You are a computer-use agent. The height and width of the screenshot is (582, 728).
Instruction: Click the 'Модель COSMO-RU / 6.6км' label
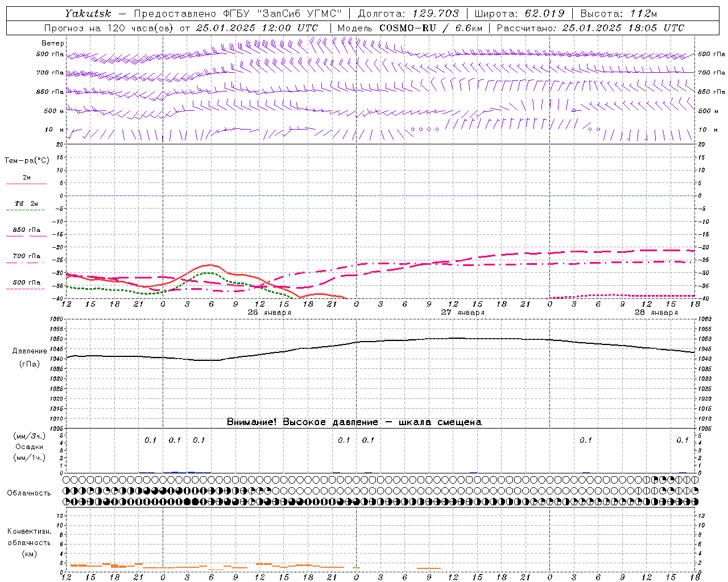click(409, 28)
